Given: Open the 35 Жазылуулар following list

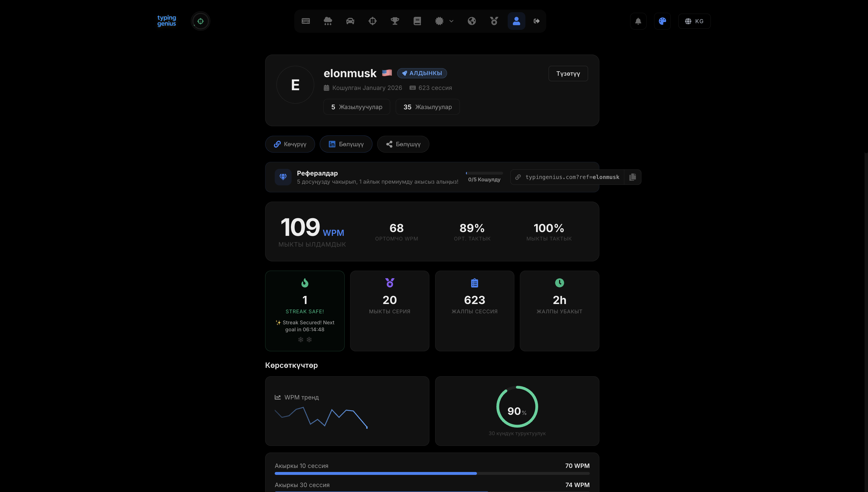Looking at the screenshot, I should point(427,107).
